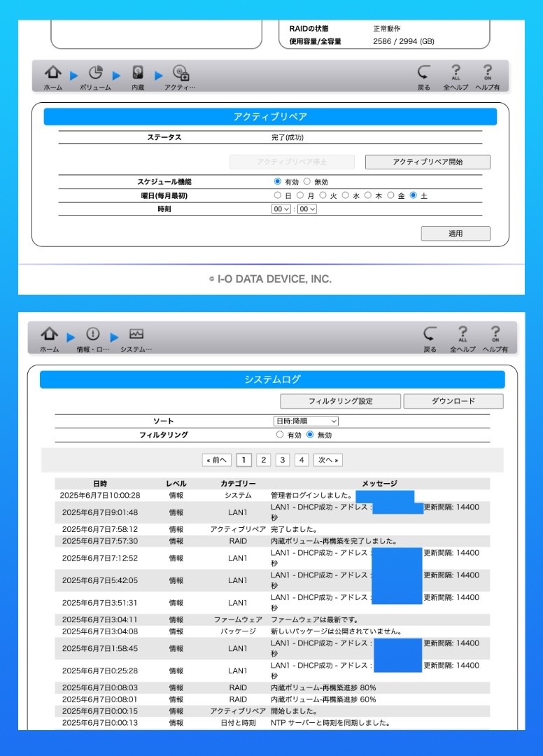Open 全ヘルプ icon in System Log toolbar
The image size is (543, 756).
463,339
